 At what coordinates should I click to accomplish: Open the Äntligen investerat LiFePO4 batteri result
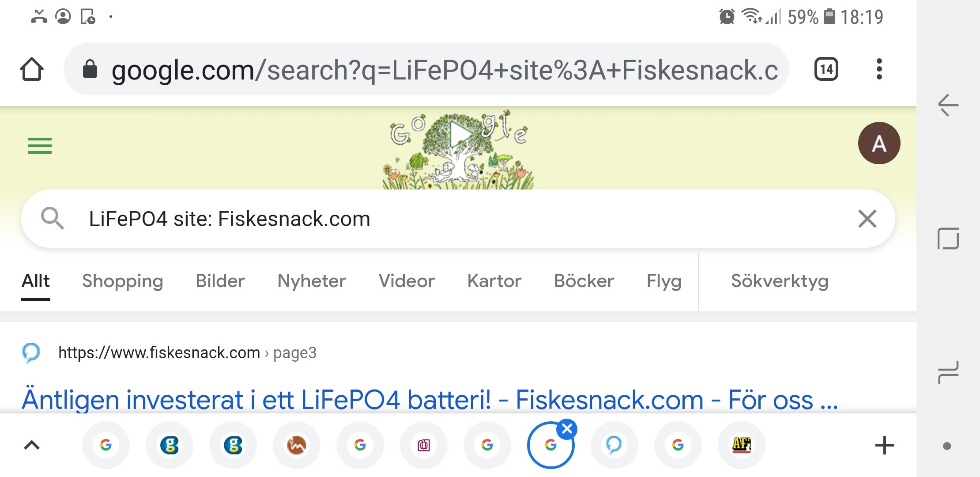click(x=429, y=400)
